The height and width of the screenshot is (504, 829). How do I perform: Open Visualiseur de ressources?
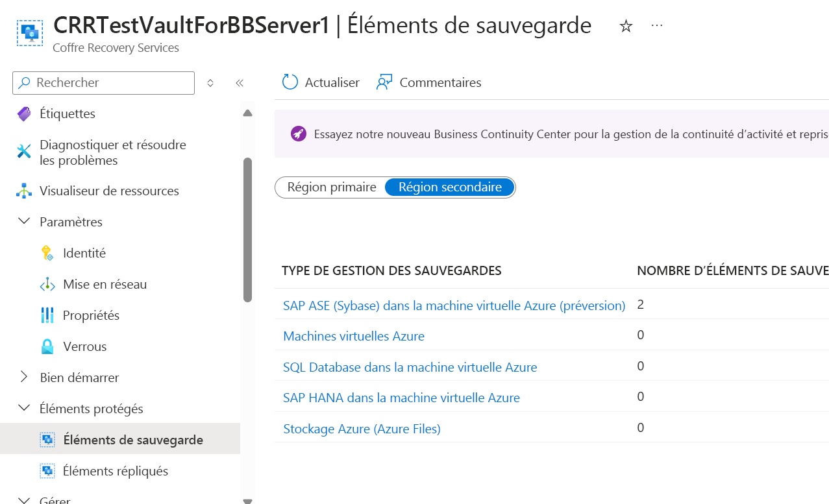(109, 191)
